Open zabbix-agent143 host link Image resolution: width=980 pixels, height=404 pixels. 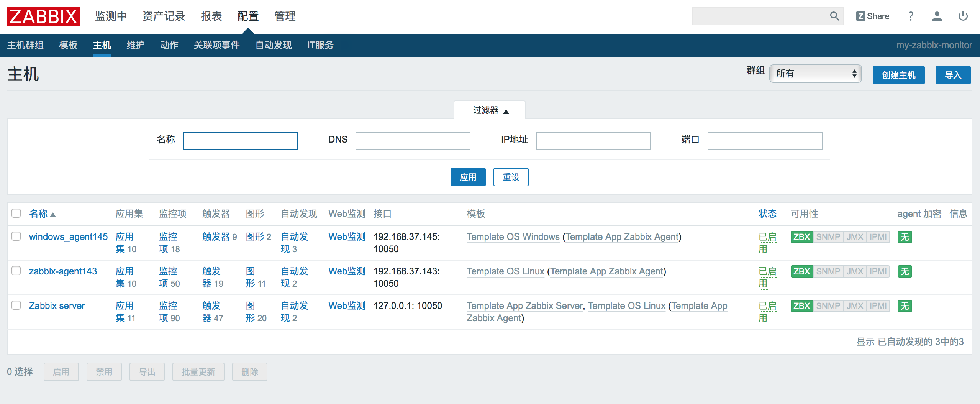click(63, 271)
